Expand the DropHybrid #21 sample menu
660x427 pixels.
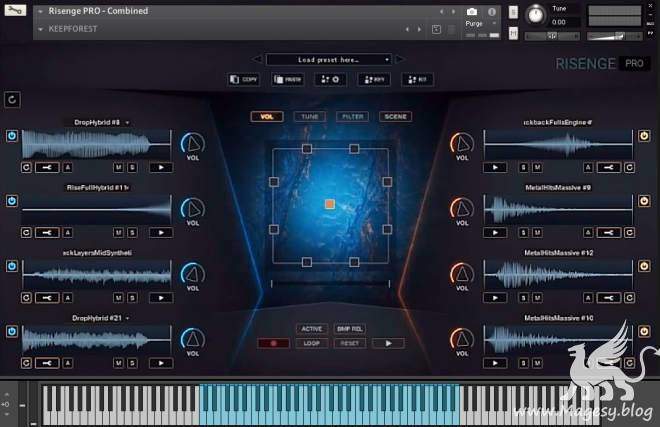pos(127,318)
